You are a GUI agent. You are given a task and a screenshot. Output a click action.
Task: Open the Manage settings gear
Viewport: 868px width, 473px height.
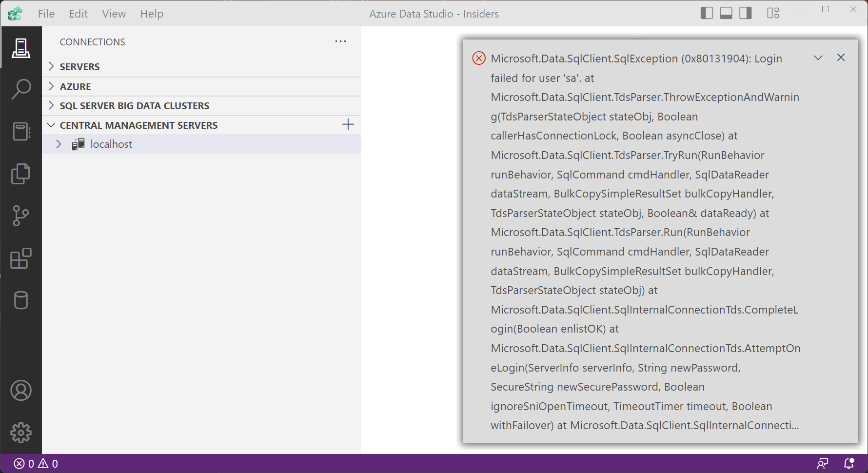[20, 433]
